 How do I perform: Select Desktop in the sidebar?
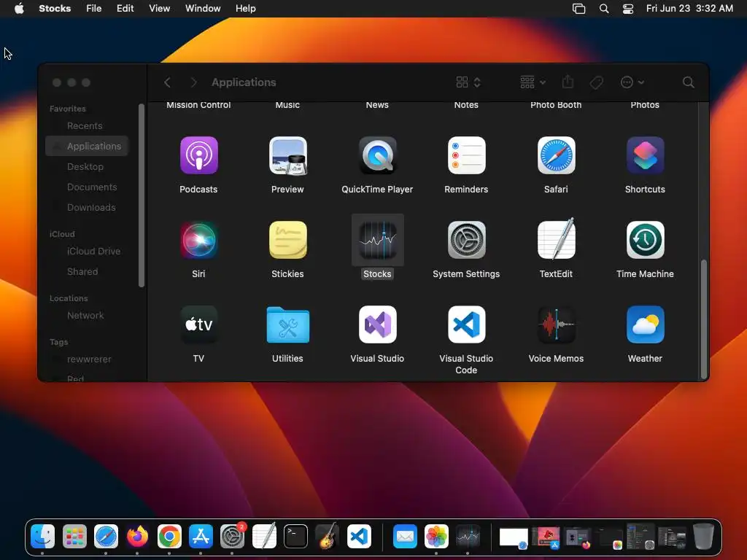click(88, 167)
